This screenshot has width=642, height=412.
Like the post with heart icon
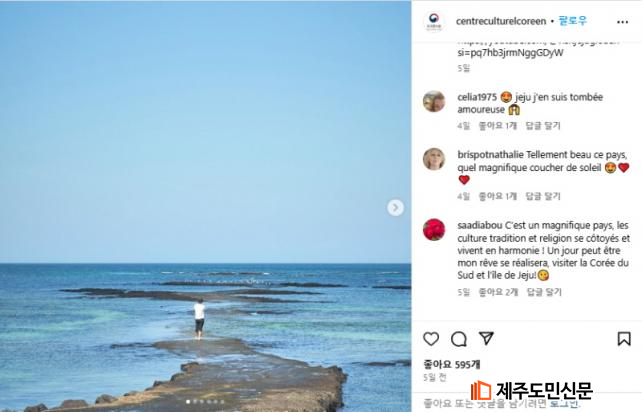431,339
